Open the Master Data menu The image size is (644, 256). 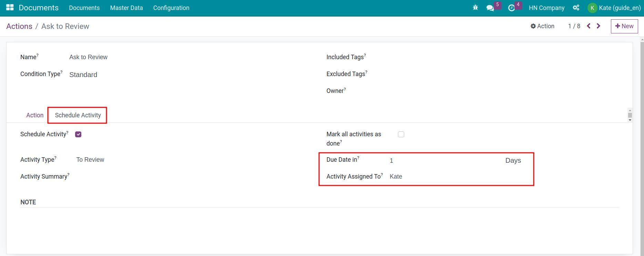[x=126, y=8]
